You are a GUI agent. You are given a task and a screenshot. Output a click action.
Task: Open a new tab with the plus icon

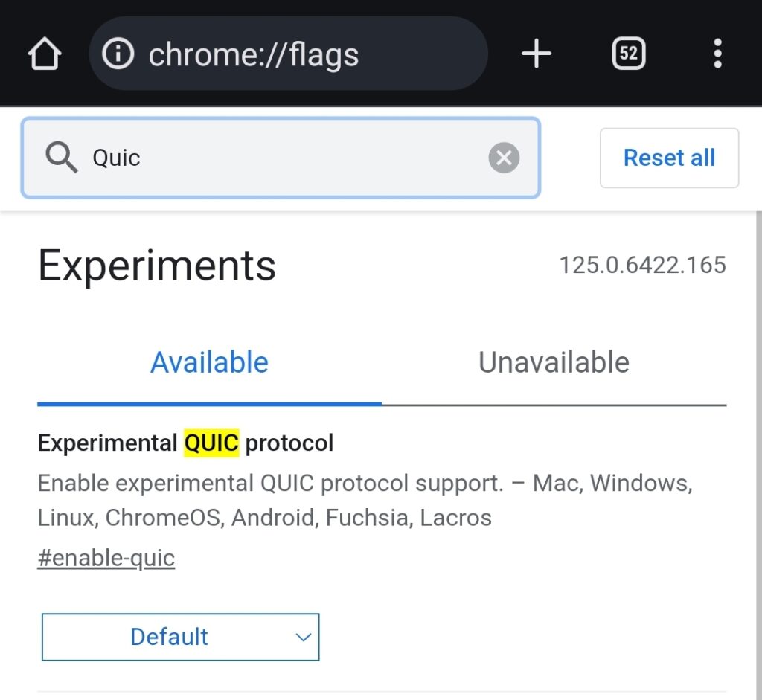pyautogui.click(x=536, y=54)
